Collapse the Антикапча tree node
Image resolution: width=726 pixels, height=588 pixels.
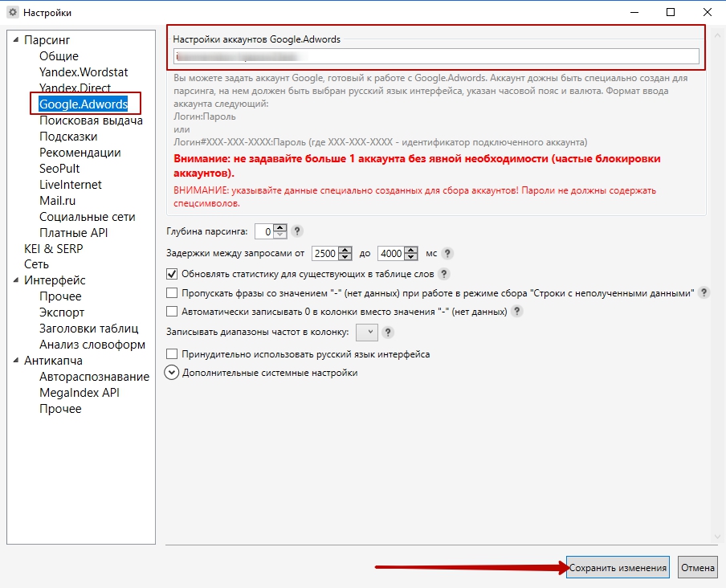16,360
